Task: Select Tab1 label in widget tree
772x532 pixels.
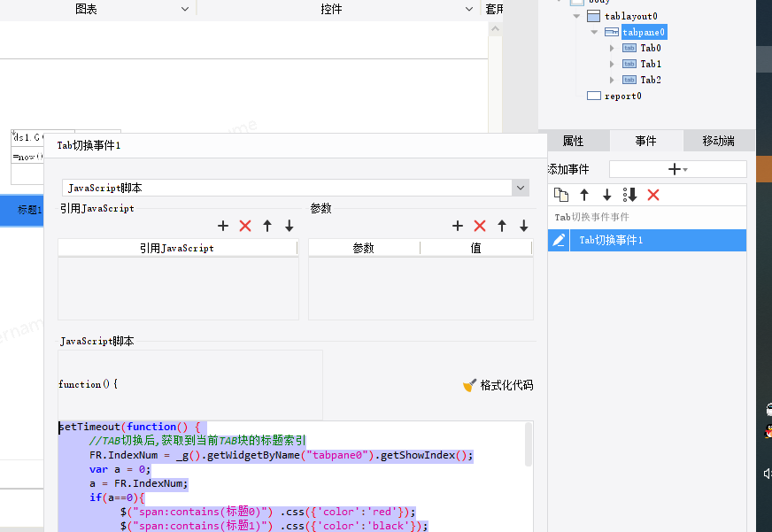Action: point(651,64)
